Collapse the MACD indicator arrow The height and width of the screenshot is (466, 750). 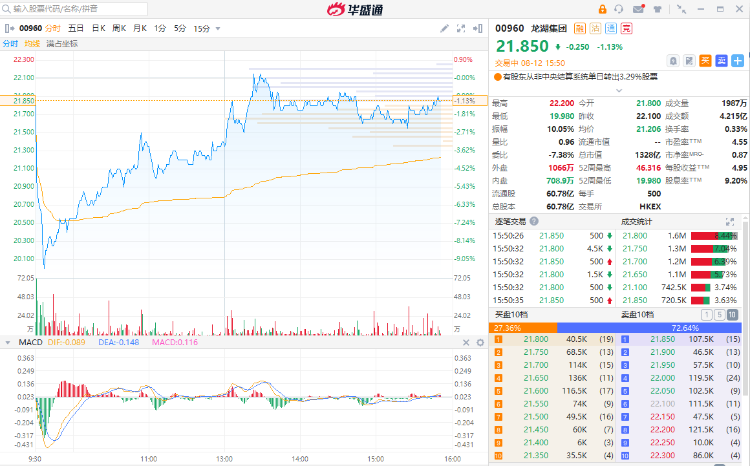(8, 343)
